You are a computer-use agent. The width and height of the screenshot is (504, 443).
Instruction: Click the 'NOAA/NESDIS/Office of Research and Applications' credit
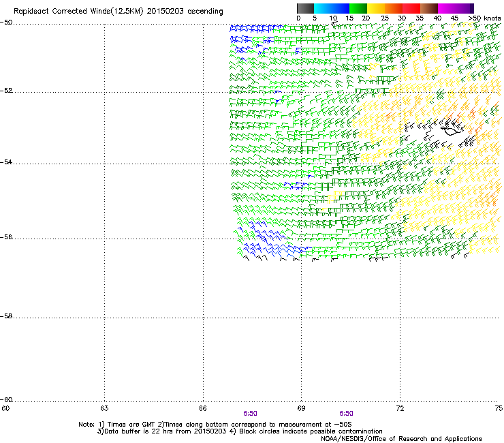coord(401,439)
